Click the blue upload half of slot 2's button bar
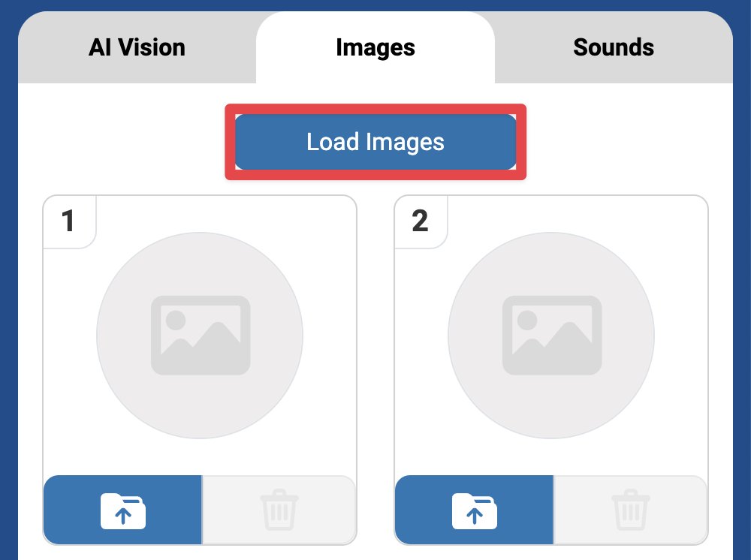This screenshot has height=560, width=751. point(473,510)
